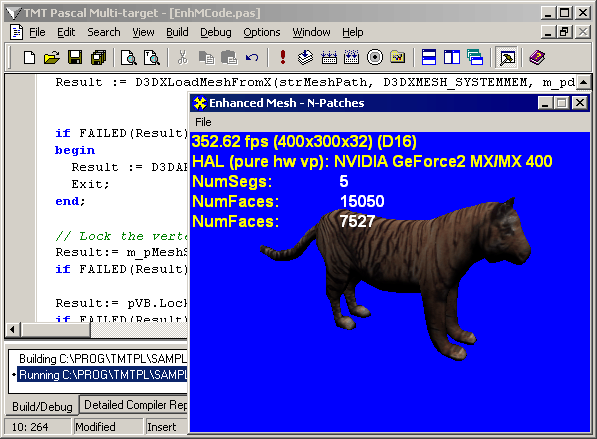Open the Options menu

[262, 32]
